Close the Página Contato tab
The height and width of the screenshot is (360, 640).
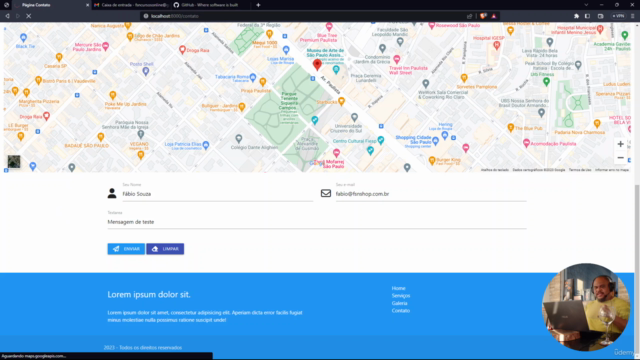87,5
